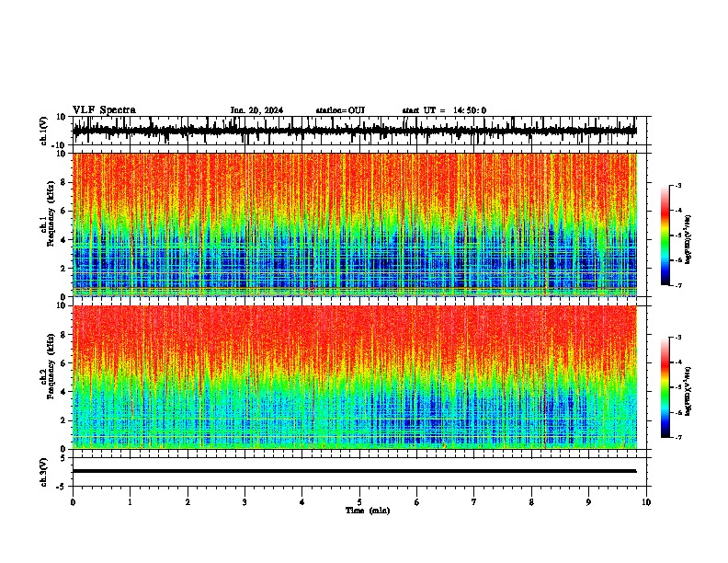Click the 'Time (min)' axis label
728x563 pixels.
pos(368,511)
